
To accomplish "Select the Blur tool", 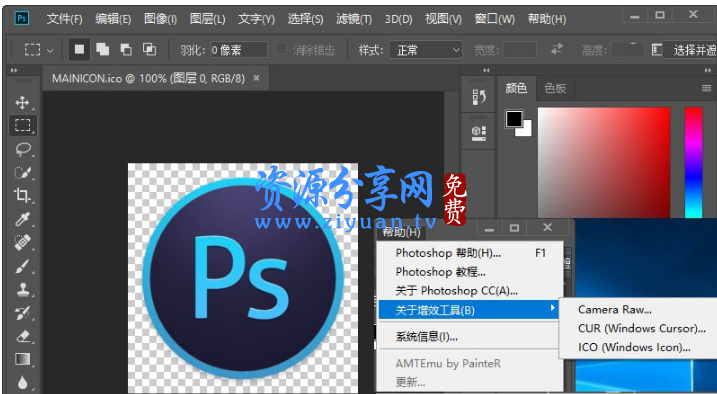I will (x=22, y=382).
